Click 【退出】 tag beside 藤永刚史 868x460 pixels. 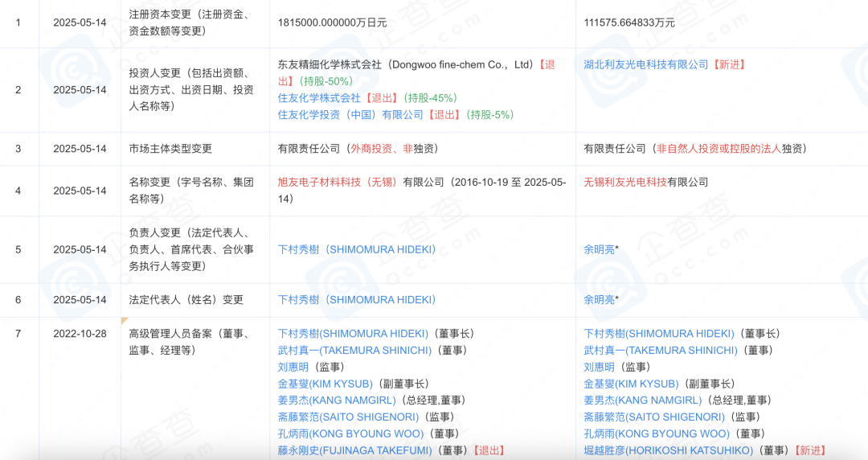tap(488, 450)
